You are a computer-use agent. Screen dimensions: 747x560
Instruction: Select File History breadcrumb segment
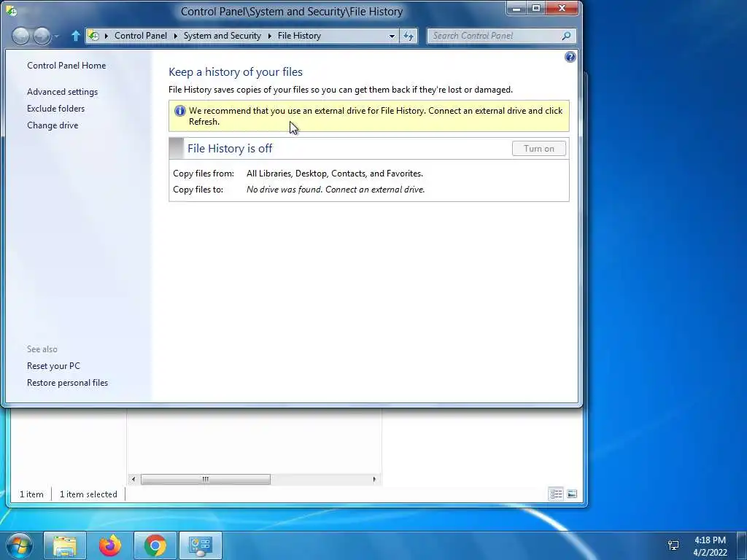coord(299,36)
